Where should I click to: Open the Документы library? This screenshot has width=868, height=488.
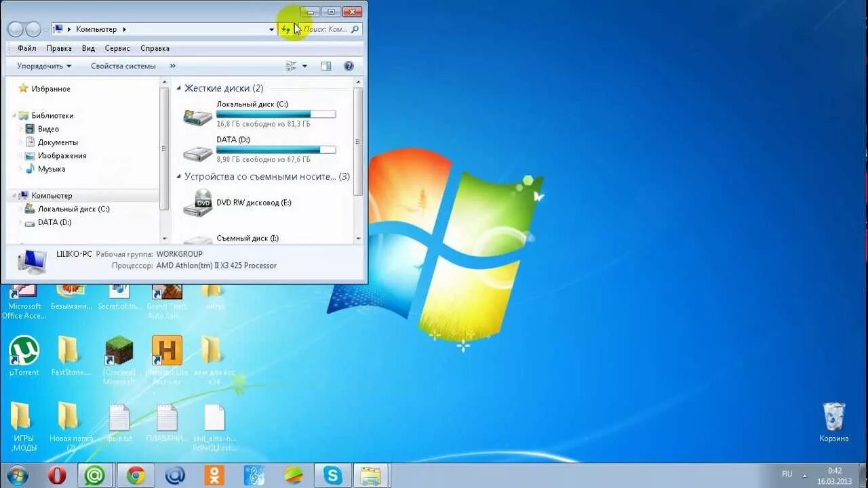pyautogui.click(x=58, y=142)
